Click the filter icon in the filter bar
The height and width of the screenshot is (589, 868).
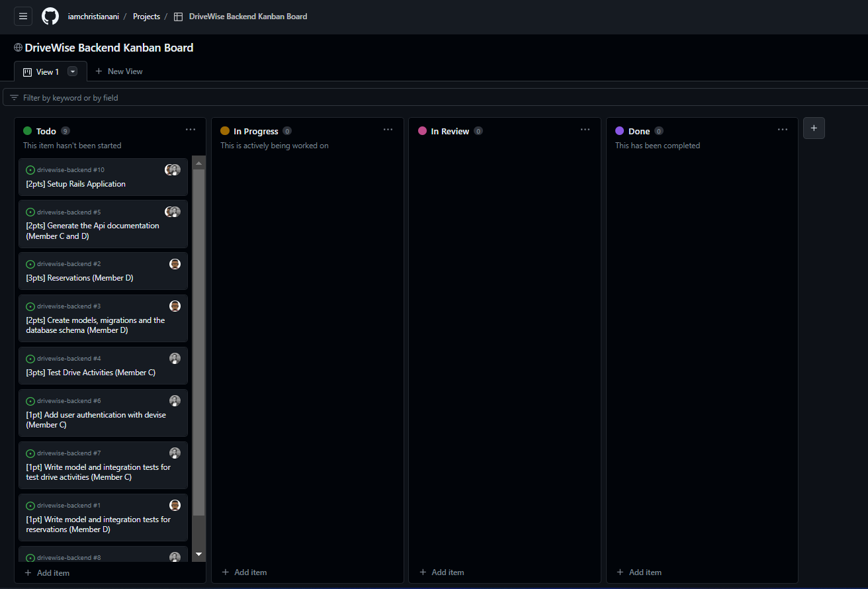click(x=14, y=97)
